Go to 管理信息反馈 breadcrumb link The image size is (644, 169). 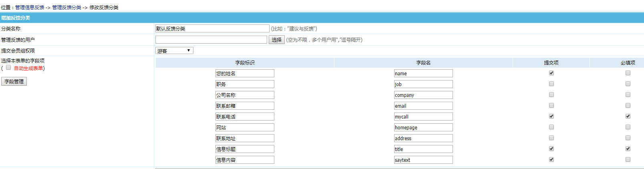30,7
